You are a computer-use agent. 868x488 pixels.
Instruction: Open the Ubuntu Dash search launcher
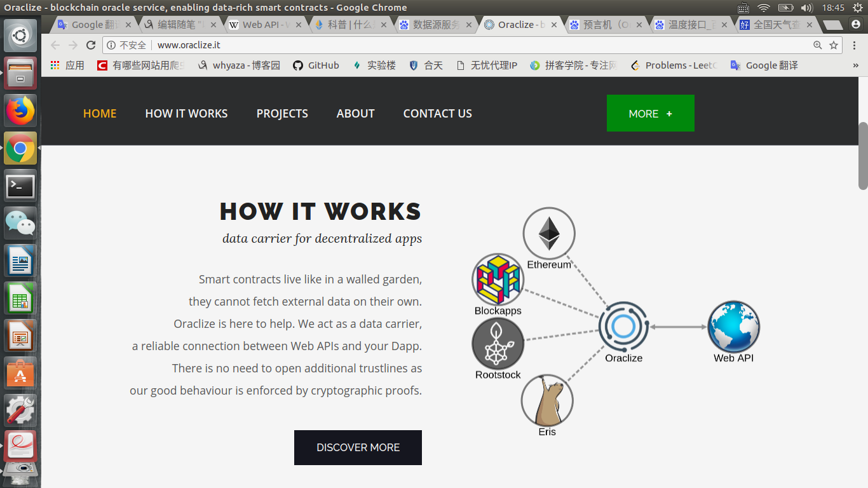[x=20, y=36]
